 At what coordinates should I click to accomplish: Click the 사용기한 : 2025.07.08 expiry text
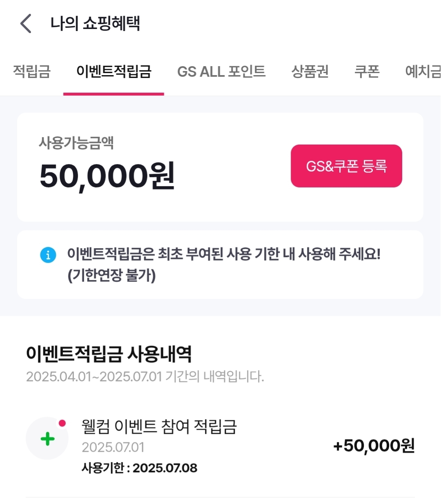point(139,468)
